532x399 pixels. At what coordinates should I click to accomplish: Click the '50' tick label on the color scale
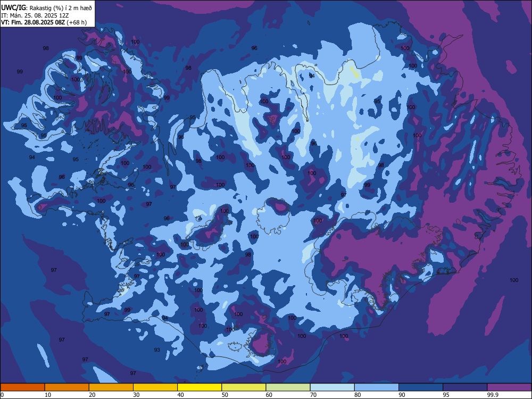225,395
